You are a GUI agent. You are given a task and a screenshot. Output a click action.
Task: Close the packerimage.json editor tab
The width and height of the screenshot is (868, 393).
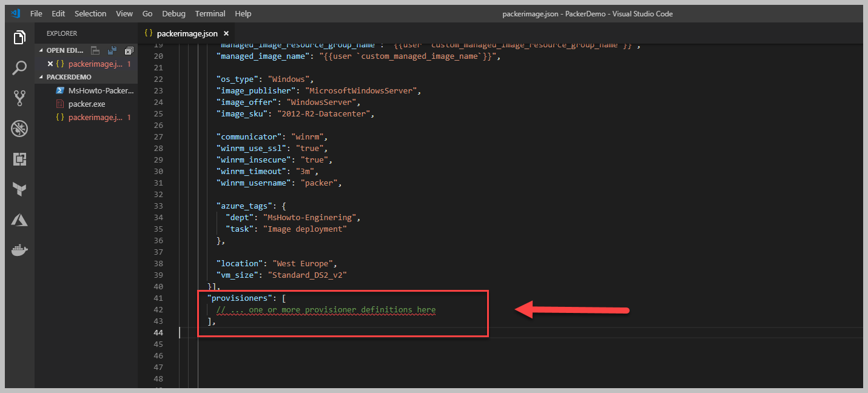(226, 33)
